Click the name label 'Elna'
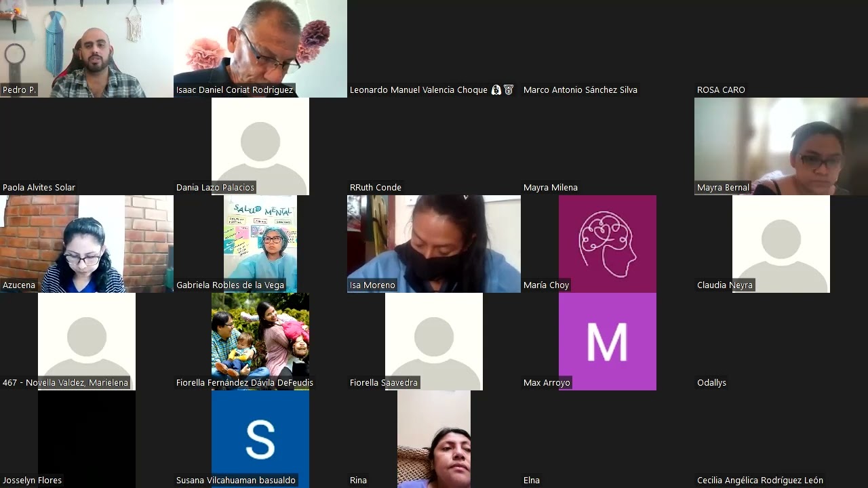This screenshot has height=488, width=868. pyautogui.click(x=532, y=480)
